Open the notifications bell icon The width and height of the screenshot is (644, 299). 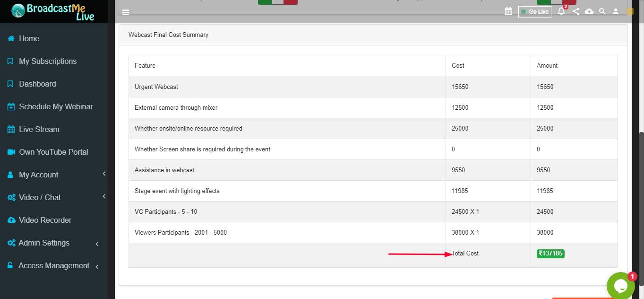[561, 11]
